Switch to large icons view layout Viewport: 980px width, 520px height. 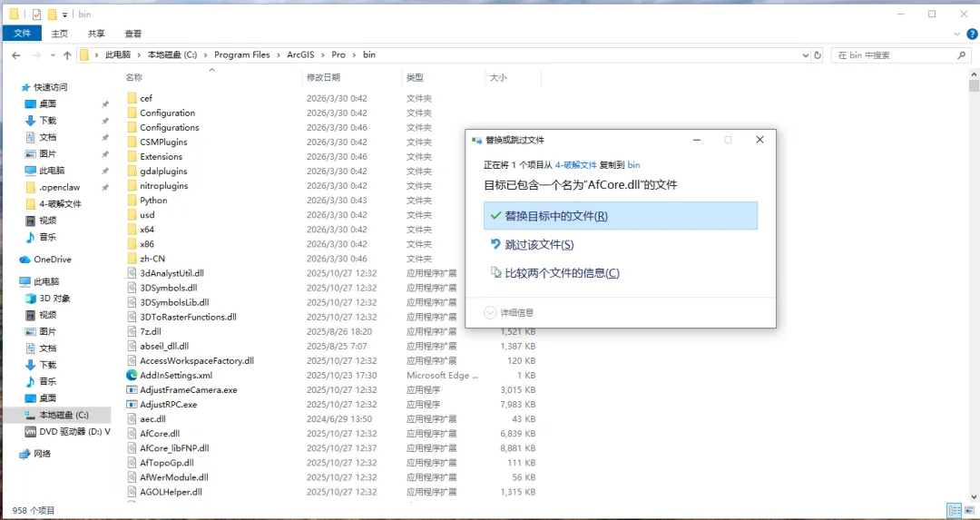(968, 510)
